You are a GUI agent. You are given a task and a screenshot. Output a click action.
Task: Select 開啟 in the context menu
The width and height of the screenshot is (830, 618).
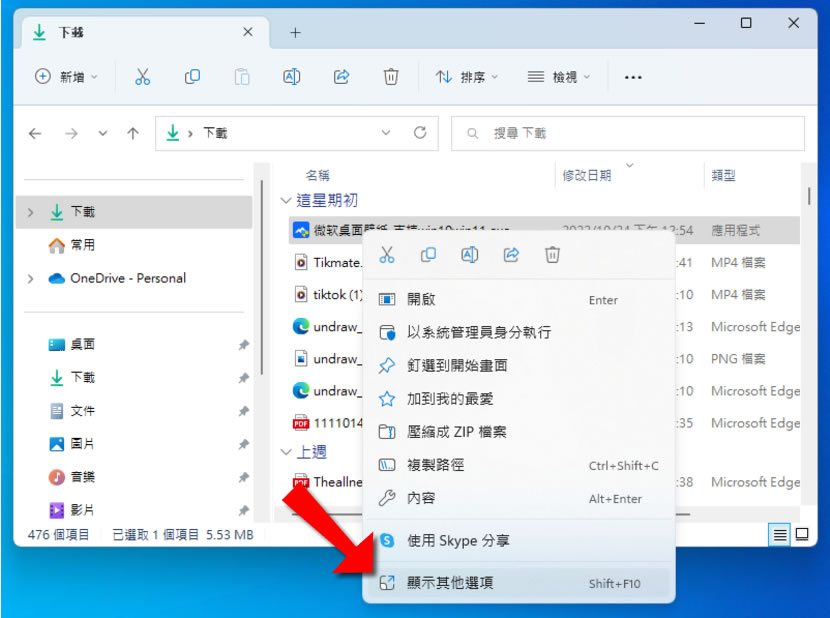point(519,299)
